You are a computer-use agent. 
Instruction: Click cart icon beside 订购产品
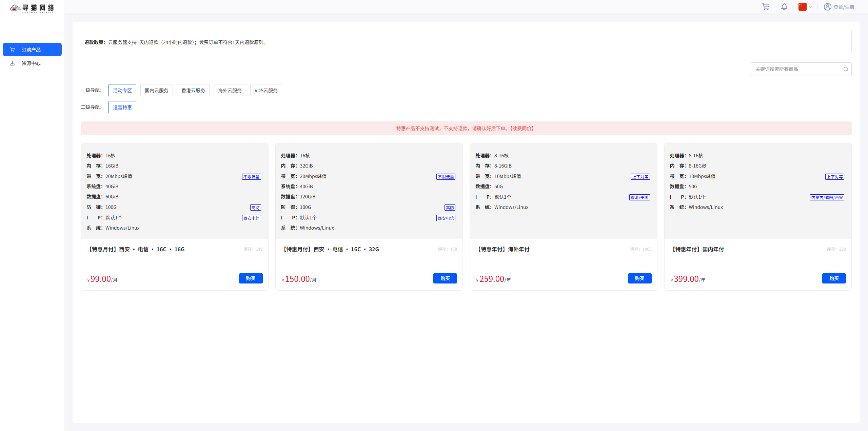click(x=13, y=50)
